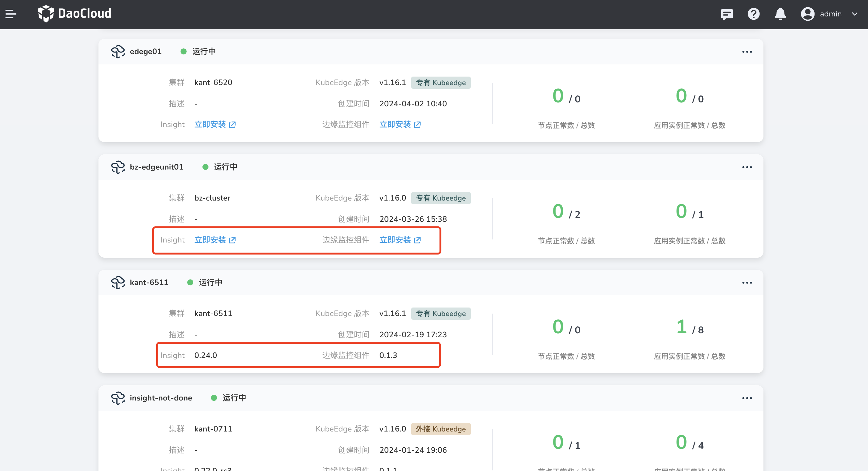Click the DaoCloud logo
Screen dimensions: 868x471
pyautogui.click(x=74, y=14)
